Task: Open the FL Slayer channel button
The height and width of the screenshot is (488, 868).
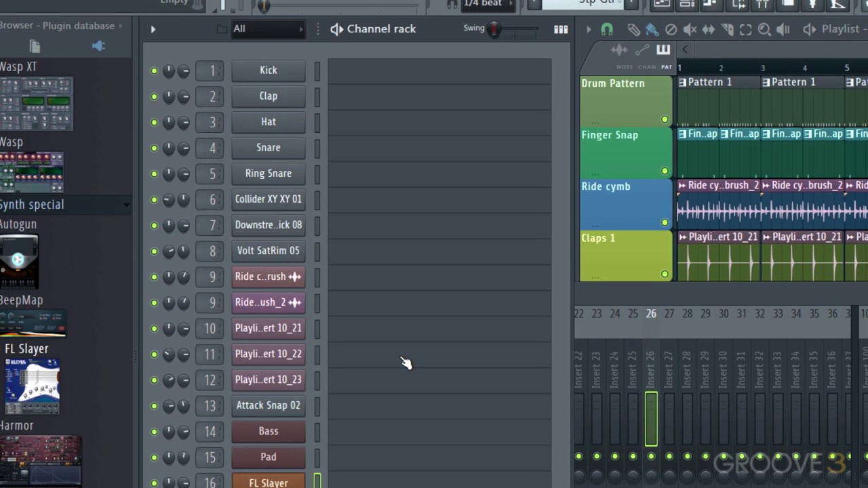Action: (269, 481)
